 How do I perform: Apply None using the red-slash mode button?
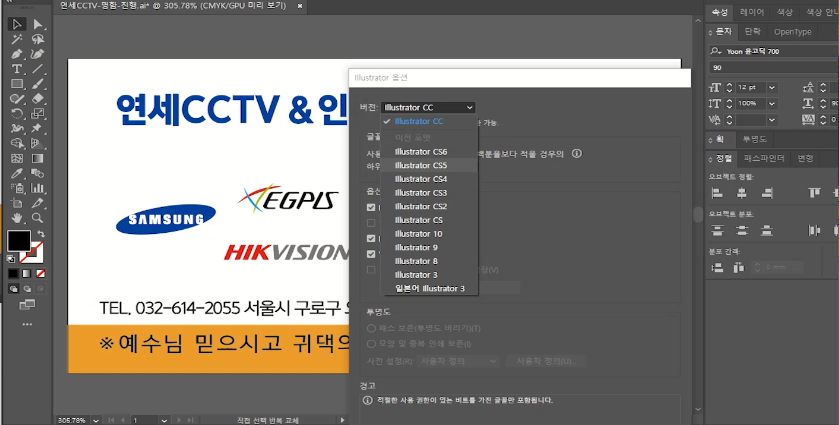pyautogui.click(x=41, y=274)
